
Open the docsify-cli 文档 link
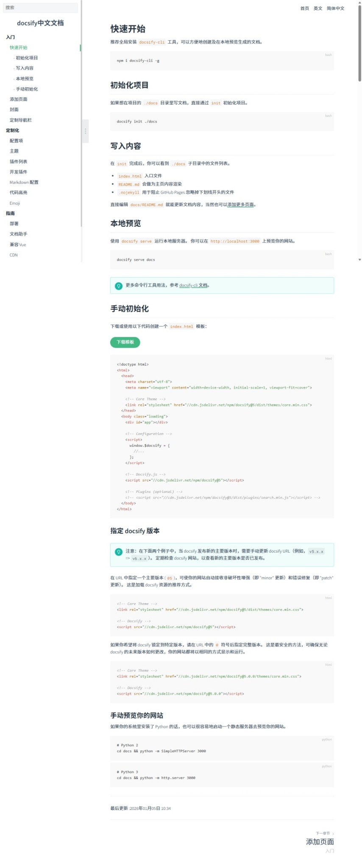[193, 285]
